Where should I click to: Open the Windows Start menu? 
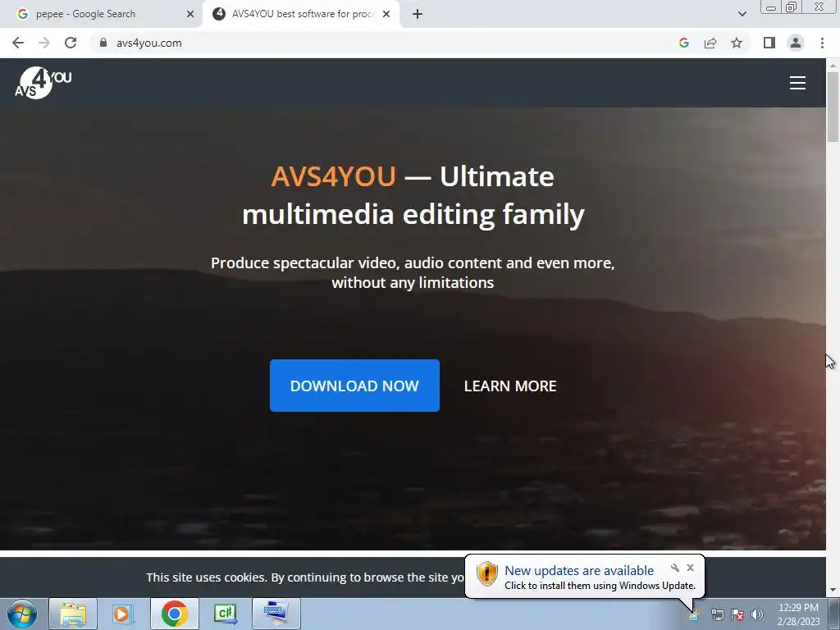[x=22, y=614]
